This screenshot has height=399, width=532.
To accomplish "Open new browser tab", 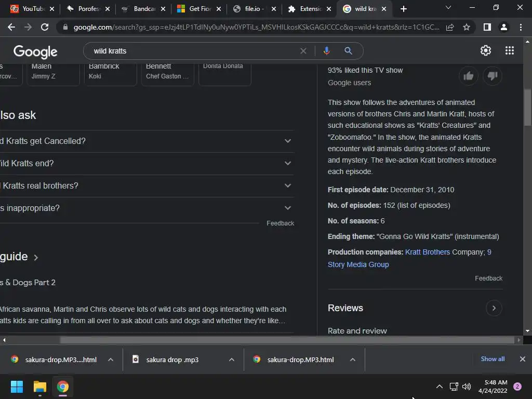I will click(x=403, y=9).
